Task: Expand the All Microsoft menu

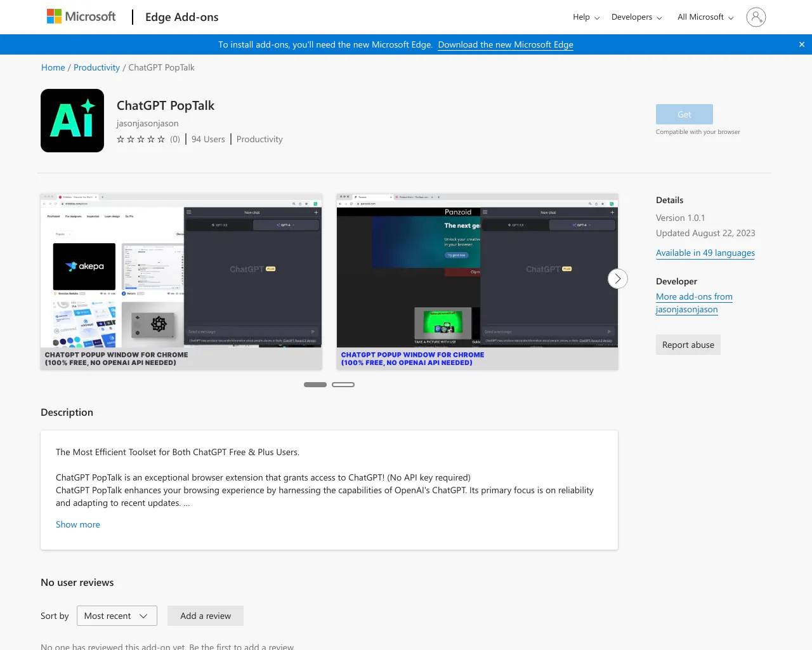Action: tap(705, 17)
